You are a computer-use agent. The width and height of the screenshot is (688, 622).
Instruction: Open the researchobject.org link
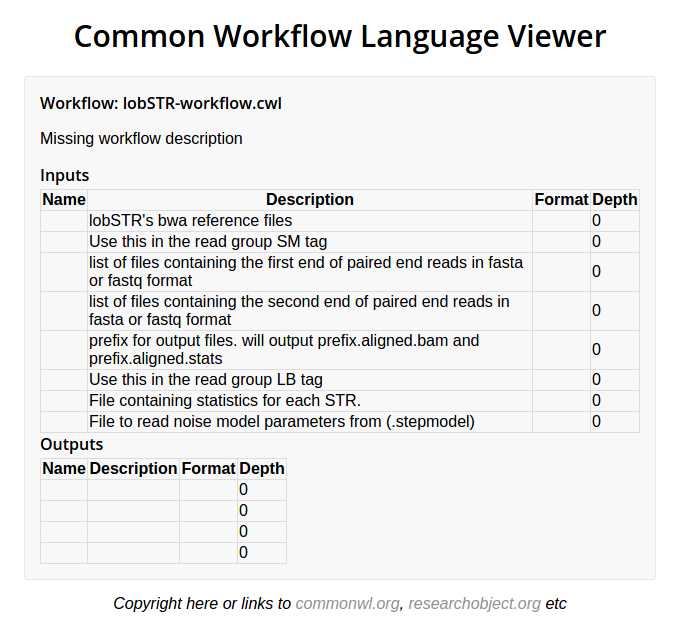474,604
